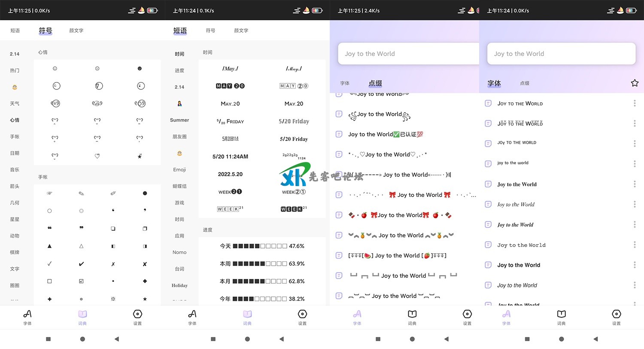Screen dimensions: 644x349
Task: Choose the pointing hand symbol in 手帐
Action: coord(49,193)
